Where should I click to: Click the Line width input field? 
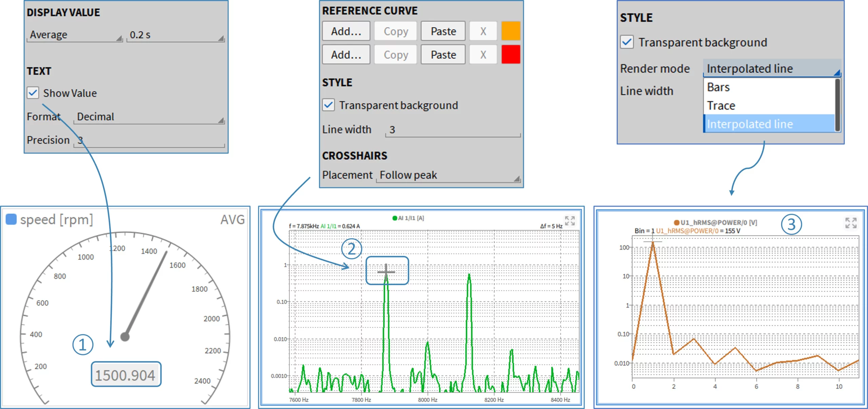point(453,130)
